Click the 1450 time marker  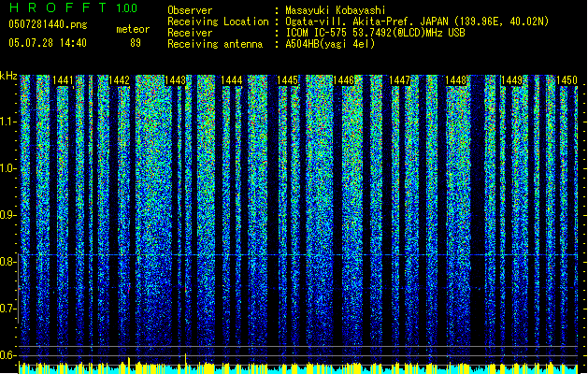[566, 80]
